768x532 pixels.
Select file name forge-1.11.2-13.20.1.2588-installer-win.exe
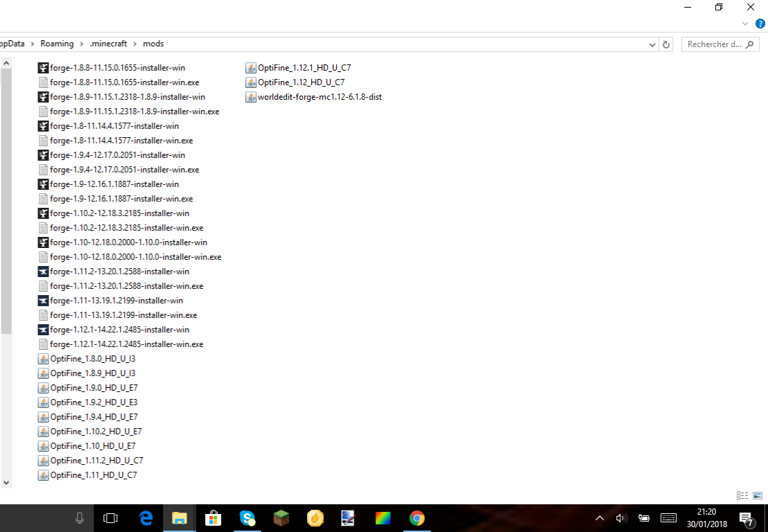click(127, 286)
